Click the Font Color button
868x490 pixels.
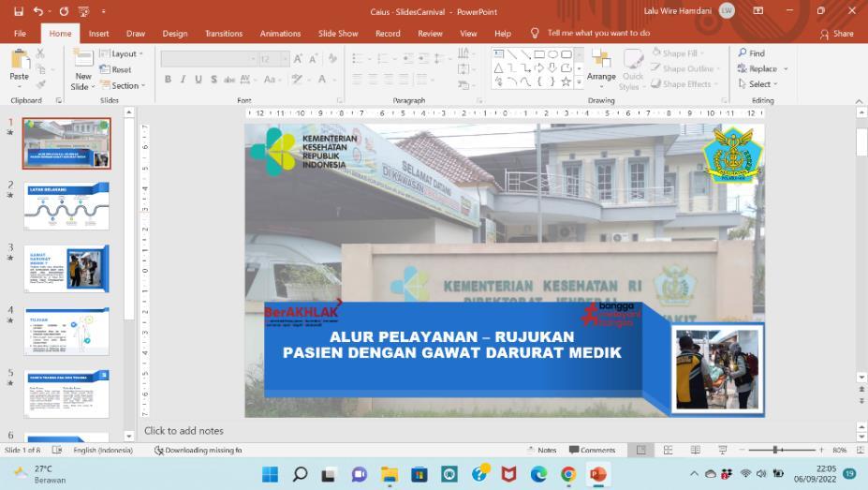[321, 80]
